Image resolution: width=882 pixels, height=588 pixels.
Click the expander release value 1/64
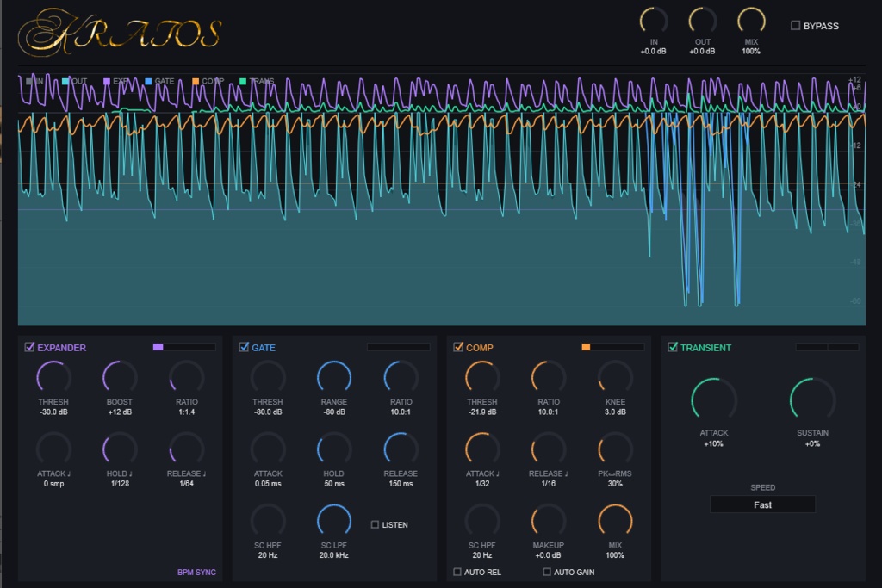[x=186, y=484]
